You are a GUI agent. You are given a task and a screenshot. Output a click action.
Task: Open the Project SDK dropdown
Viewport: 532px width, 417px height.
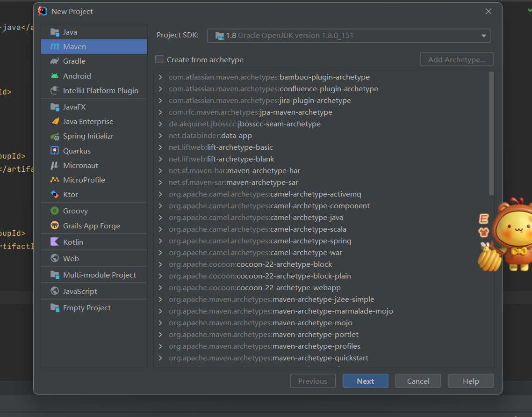[349, 36]
